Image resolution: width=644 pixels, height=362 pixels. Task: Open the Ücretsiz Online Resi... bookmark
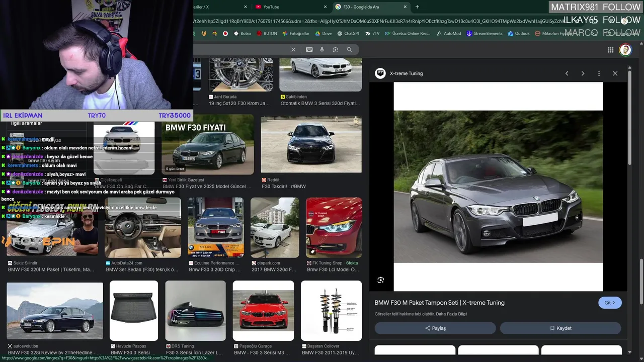coord(408,34)
